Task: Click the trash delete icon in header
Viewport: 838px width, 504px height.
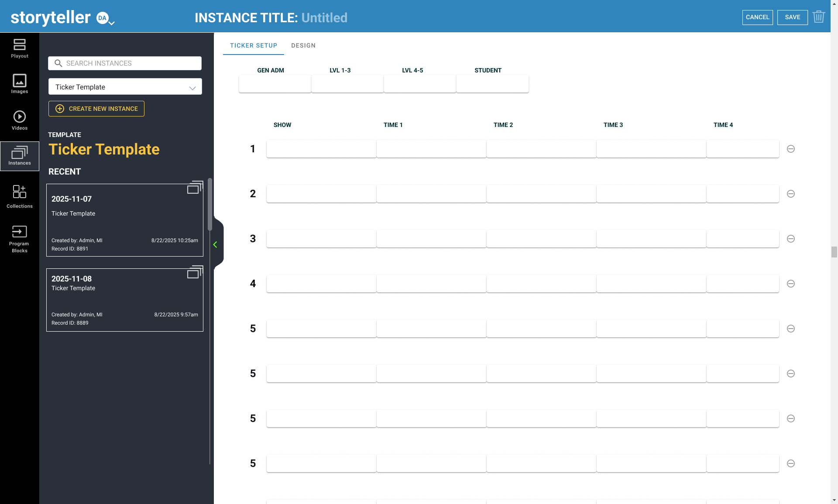Action: pos(818,17)
